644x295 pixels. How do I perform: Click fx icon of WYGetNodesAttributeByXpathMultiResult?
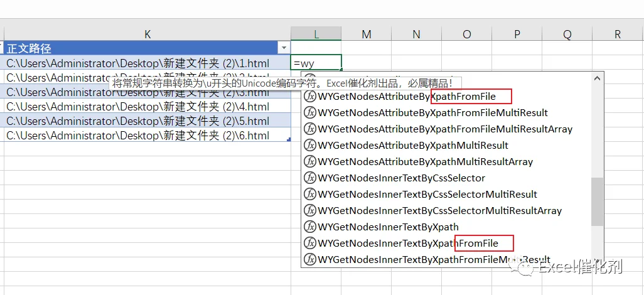tap(310, 146)
